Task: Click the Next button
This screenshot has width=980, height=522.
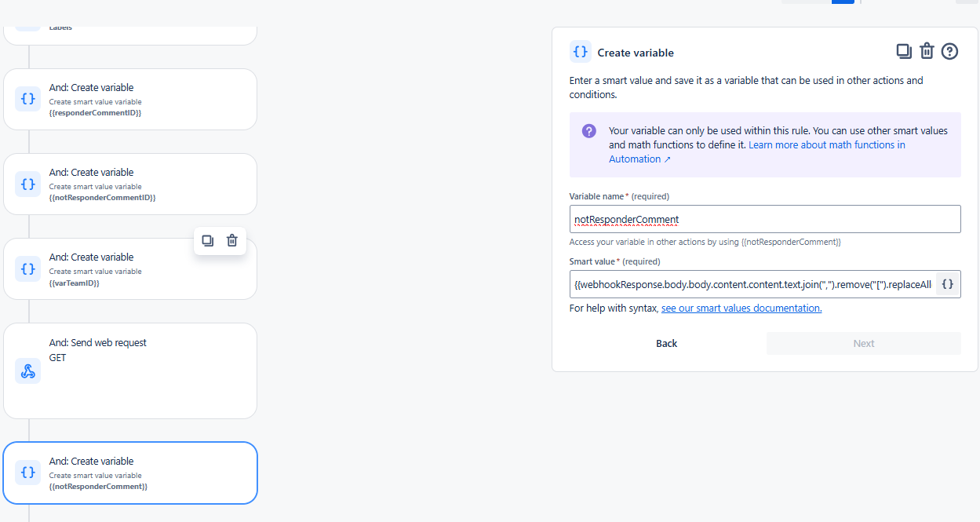Action: pos(864,343)
